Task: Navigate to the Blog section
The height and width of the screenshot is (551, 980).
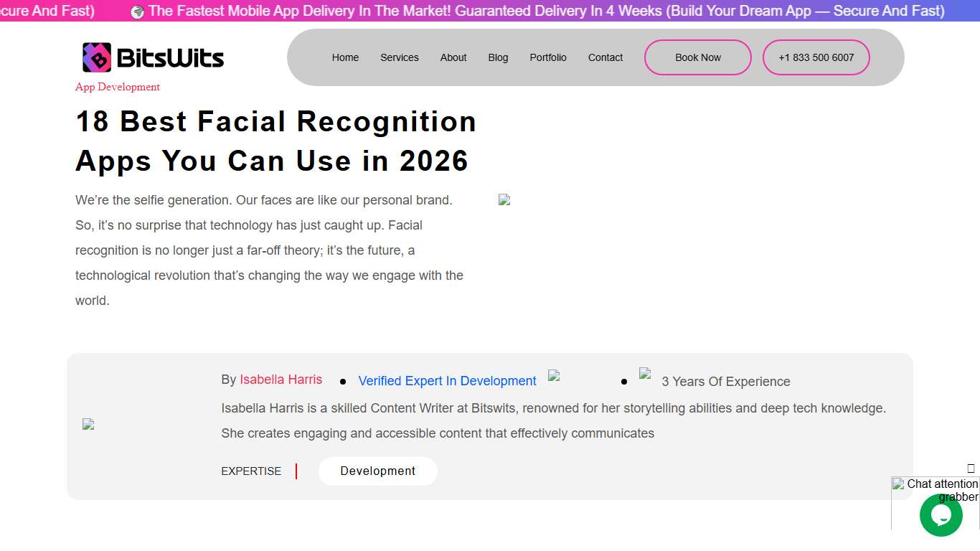Action: tap(498, 57)
